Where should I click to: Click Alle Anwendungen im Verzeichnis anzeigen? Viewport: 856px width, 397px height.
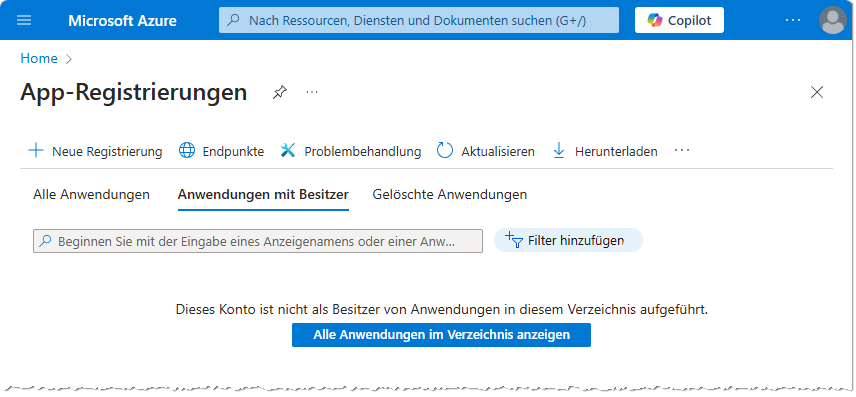(x=441, y=335)
